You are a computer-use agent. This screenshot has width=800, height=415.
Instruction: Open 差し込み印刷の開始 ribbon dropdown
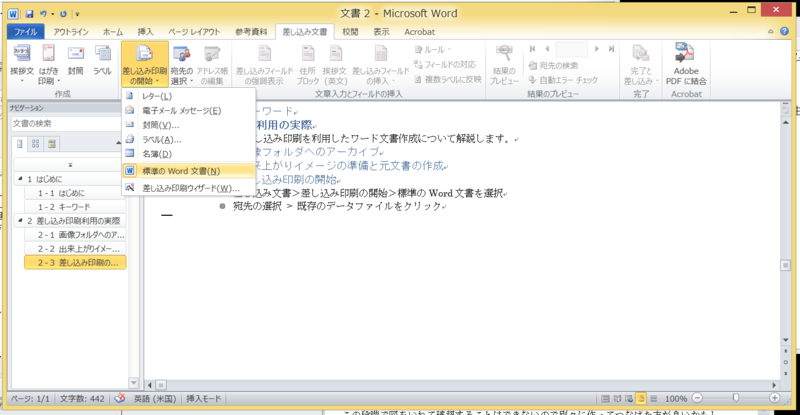144,65
